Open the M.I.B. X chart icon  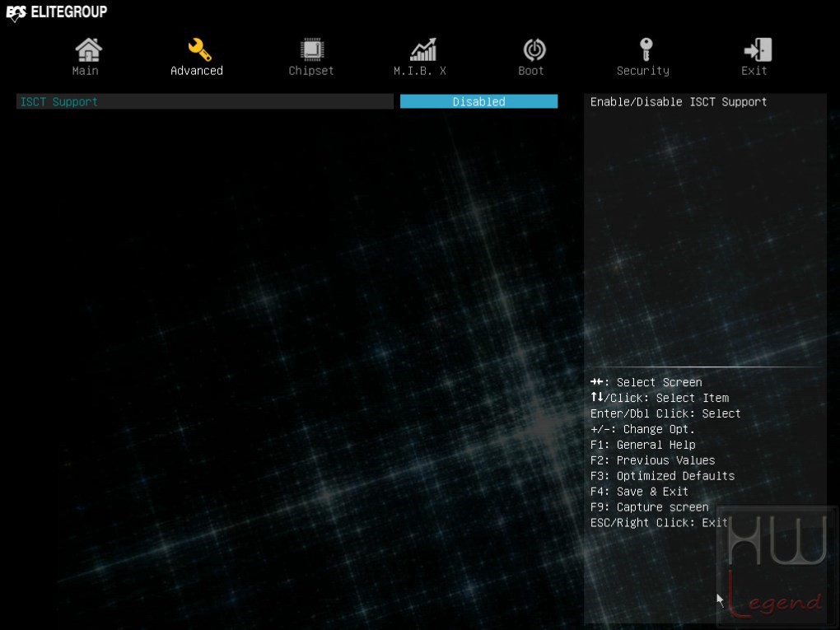pyautogui.click(x=423, y=49)
